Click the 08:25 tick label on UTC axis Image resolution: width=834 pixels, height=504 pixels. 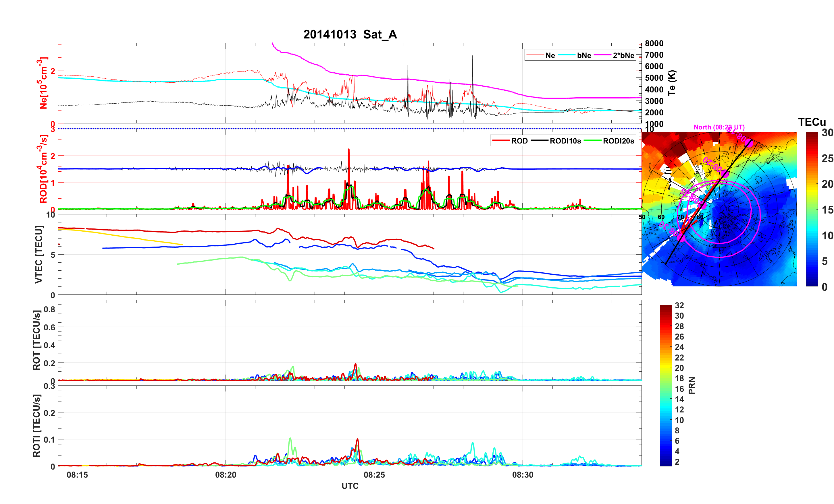tap(374, 474)
